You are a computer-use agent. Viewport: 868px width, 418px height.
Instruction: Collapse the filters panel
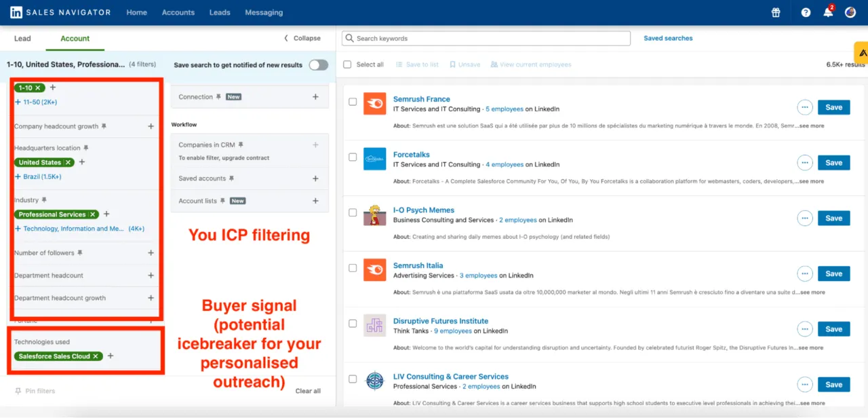point(302,39)
